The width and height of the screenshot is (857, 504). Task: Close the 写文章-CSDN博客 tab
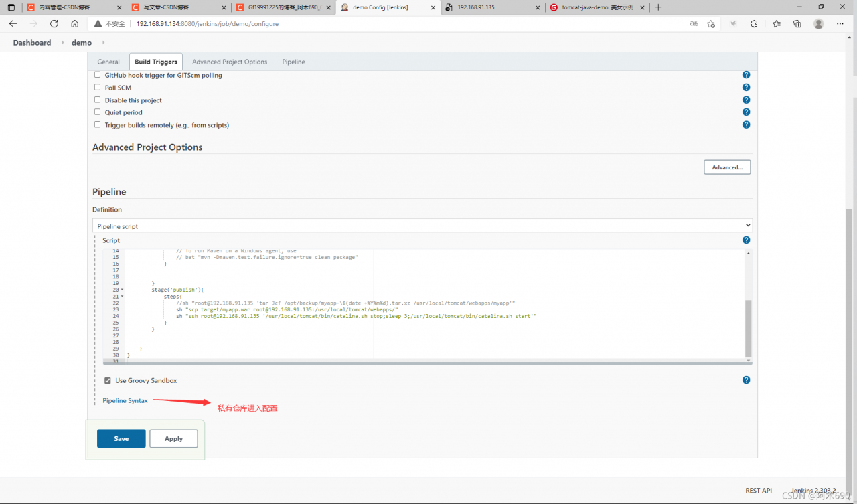tap(223, 7)
